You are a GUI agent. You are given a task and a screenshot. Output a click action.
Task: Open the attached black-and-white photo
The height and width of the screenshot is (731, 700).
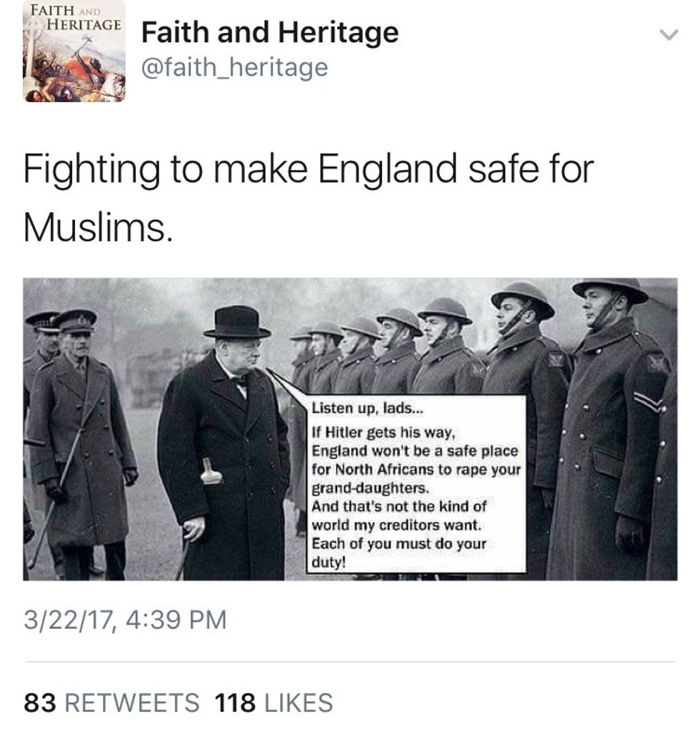(x=350, y=429)
